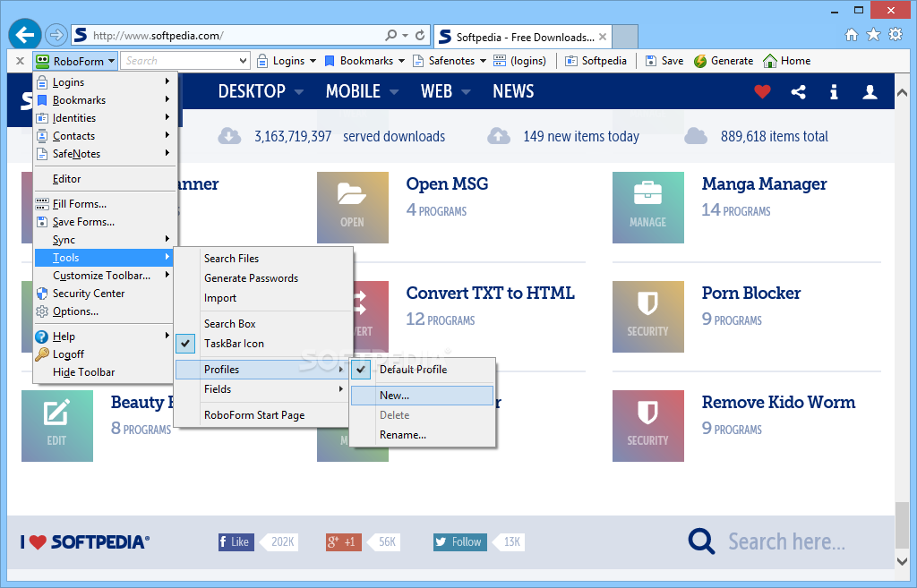The height and width of the screenshot is (588, 917).
Task: Open the Convert TXT to HTML link
Action: coord(490,293)
